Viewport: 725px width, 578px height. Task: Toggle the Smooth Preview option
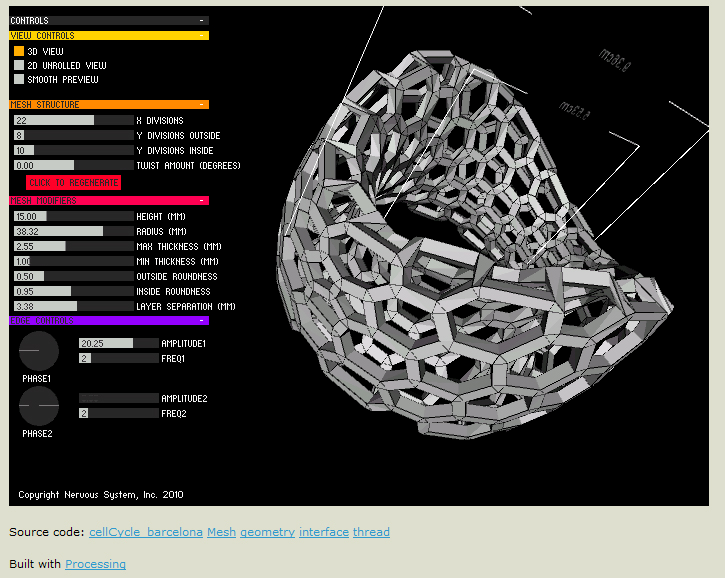19,79
